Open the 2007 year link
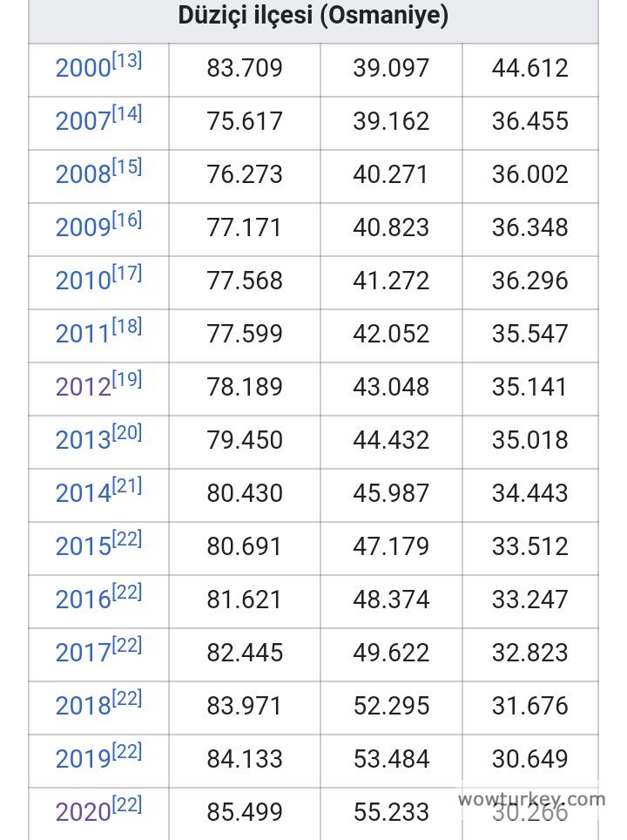Screen dimensions: 627x840 [83, 122]
